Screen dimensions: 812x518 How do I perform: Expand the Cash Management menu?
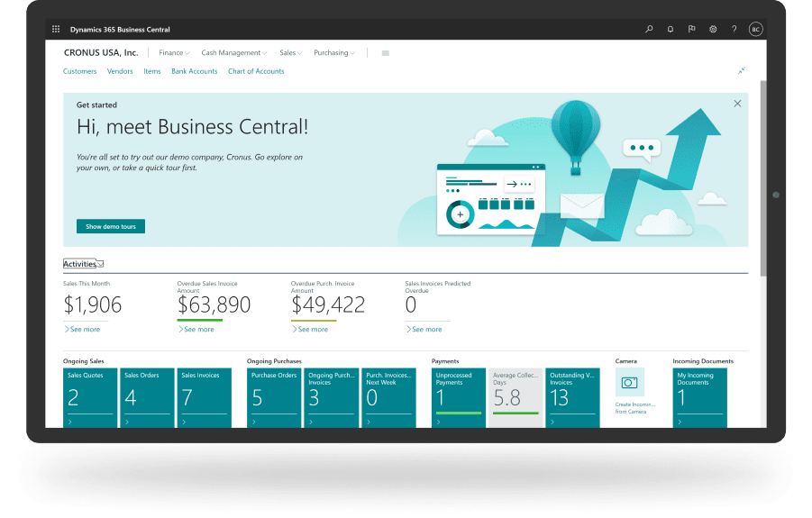(x=234, y=53)
